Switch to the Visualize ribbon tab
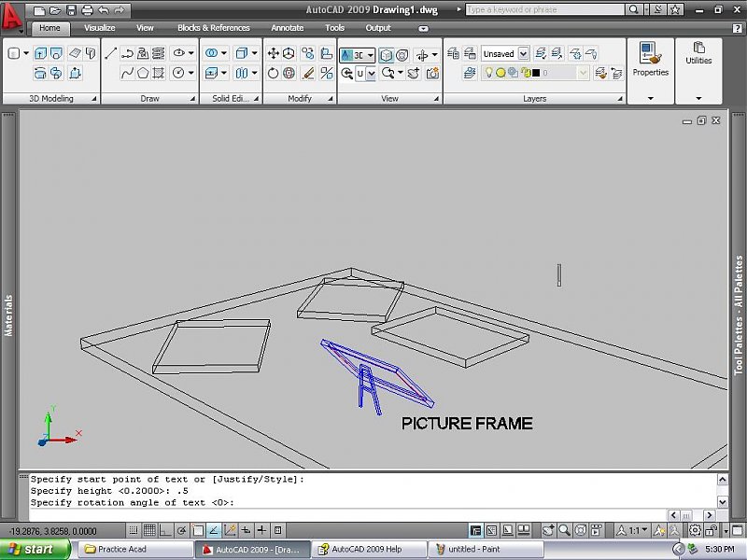 coord(100,28)
